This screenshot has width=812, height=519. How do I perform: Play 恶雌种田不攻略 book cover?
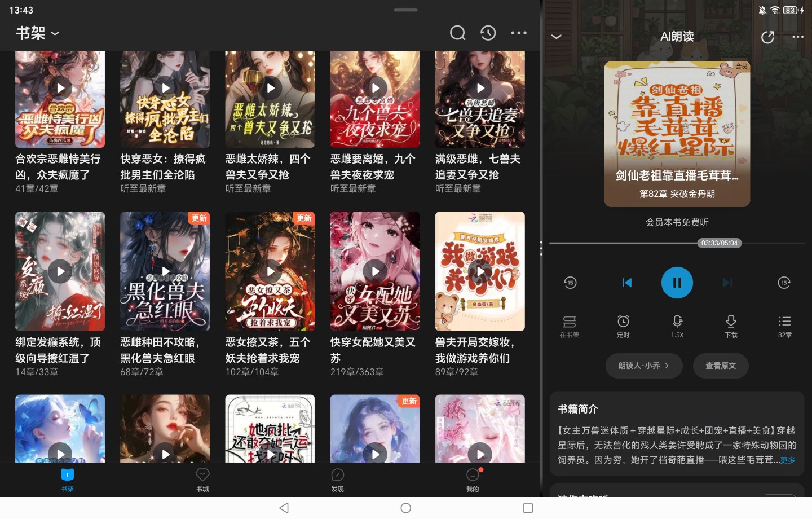coord(165,271)
